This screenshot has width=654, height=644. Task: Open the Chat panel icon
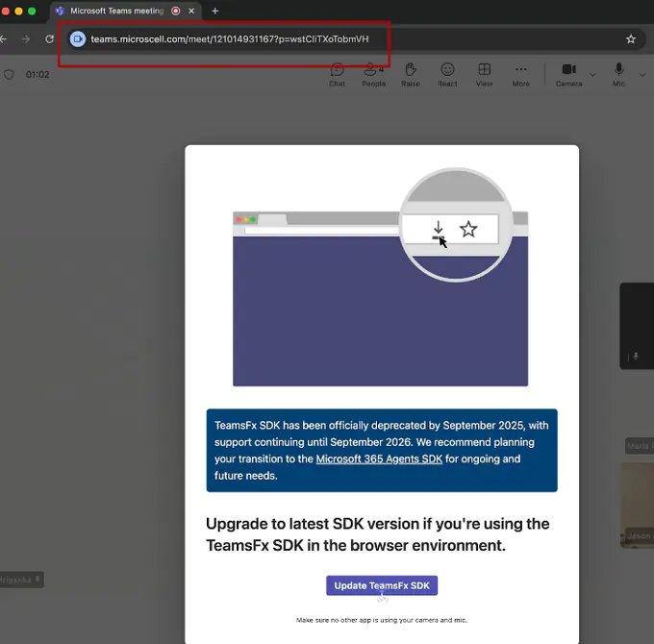point(337,72)
